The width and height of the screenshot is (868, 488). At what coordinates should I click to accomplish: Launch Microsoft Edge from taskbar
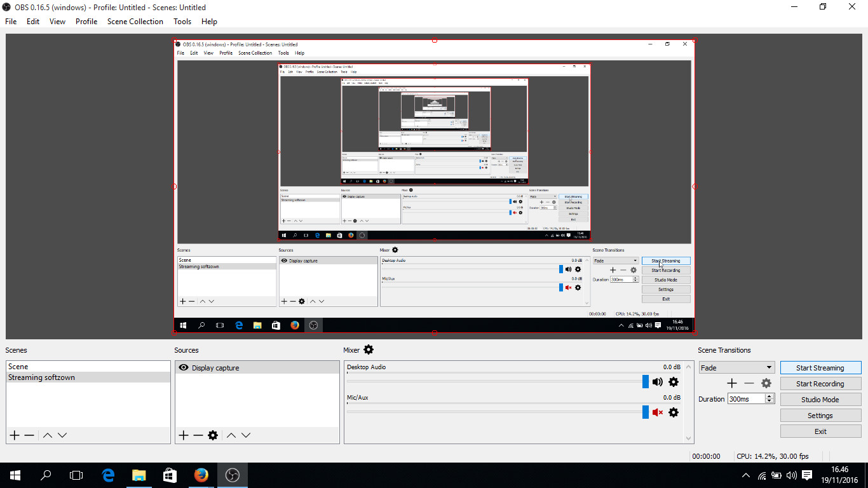(x=108, y=475)
